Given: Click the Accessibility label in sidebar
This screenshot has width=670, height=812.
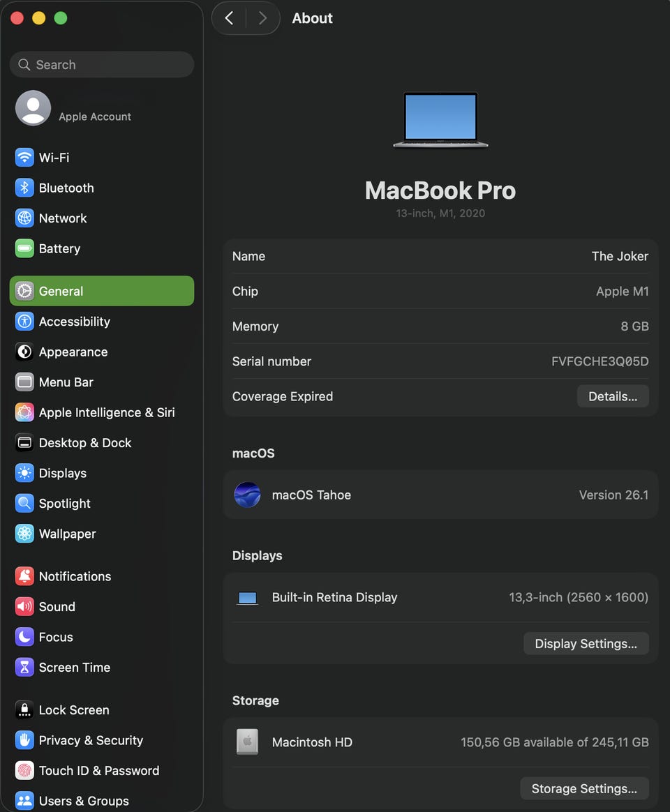Looking at the screenshot, I should [x=75, y=322].
